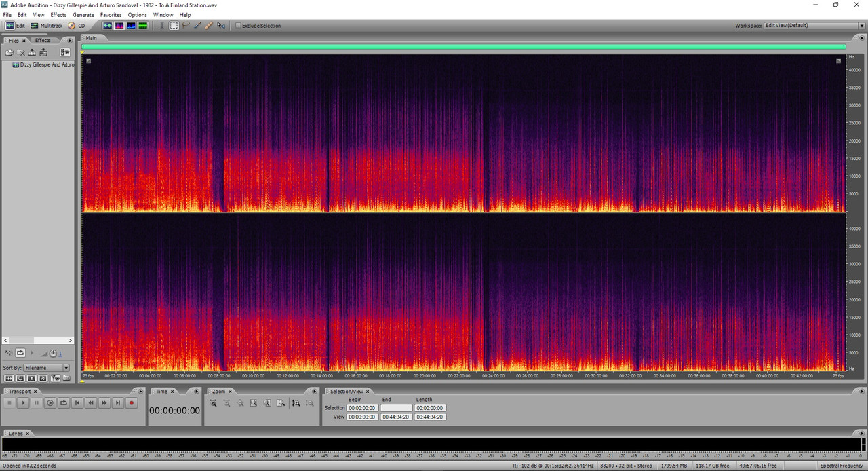
Task: Toggle Show Loop Files filter
Action: [20, 378]
